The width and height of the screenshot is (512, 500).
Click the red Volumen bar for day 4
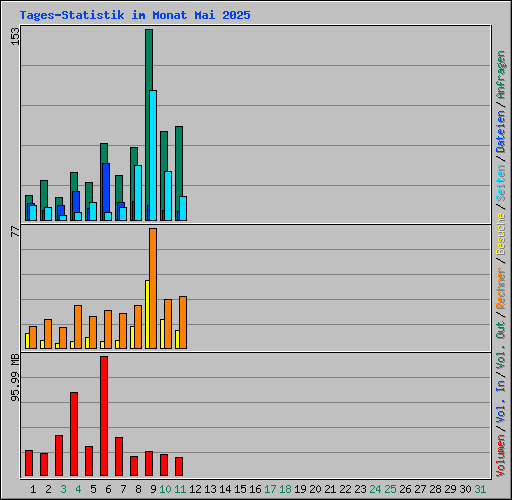(74, 434)
